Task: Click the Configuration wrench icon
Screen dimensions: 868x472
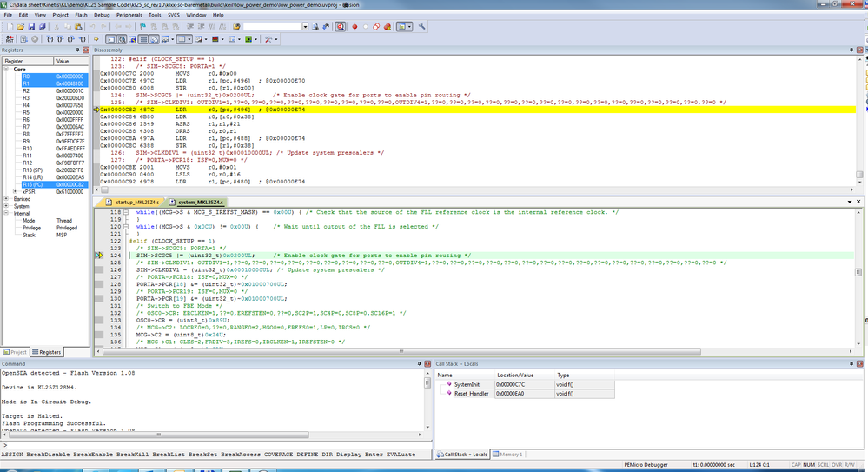Action: point(422,27)
